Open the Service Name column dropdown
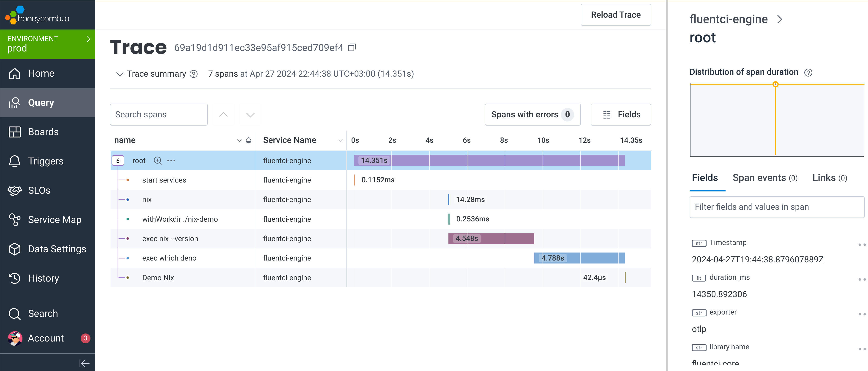The height and width of the screenshot is (371, 868). [x=340, y=140]
